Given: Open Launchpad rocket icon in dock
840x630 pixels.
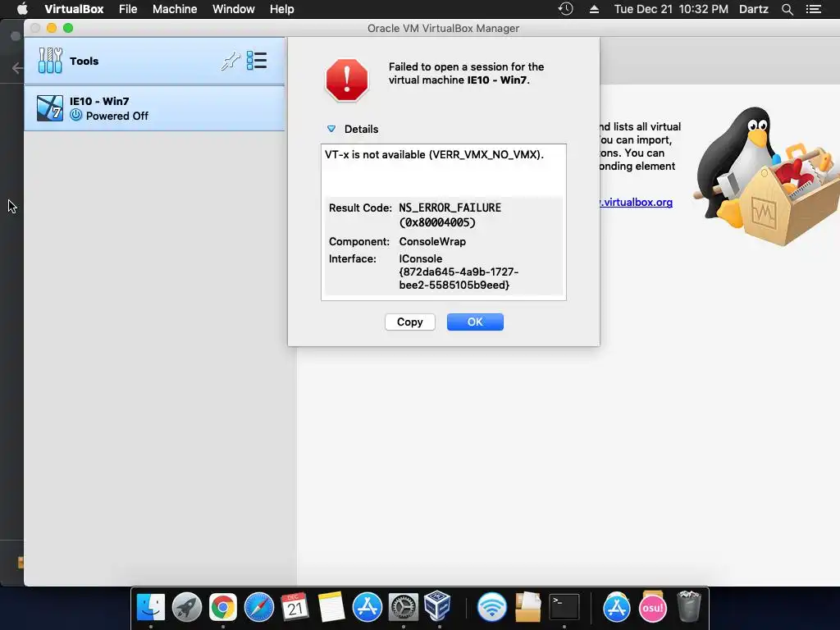Looking at the screenshot, I should (x=186, y=607).
